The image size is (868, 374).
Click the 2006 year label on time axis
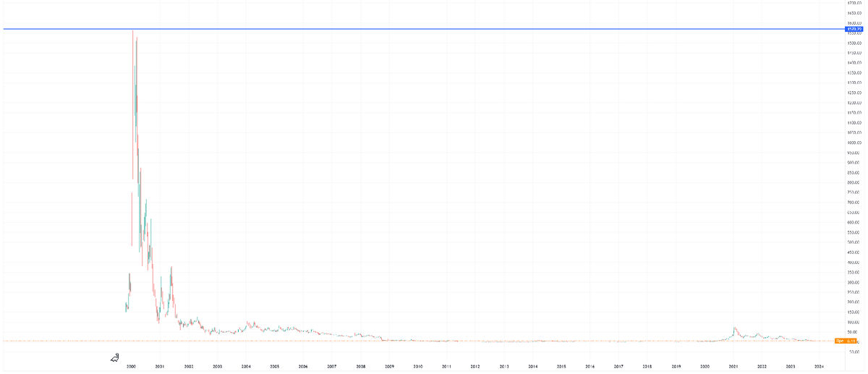click(303, 367)
